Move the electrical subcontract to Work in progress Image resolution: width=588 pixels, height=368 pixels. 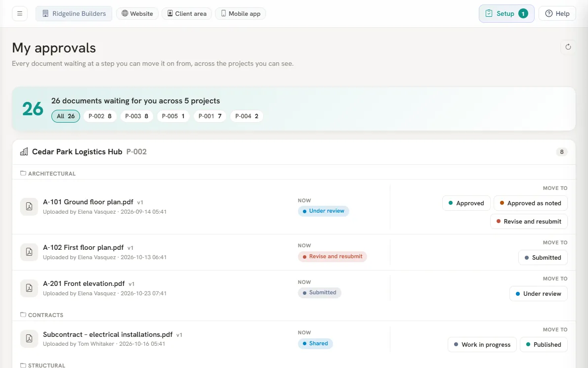pos(482,345)
